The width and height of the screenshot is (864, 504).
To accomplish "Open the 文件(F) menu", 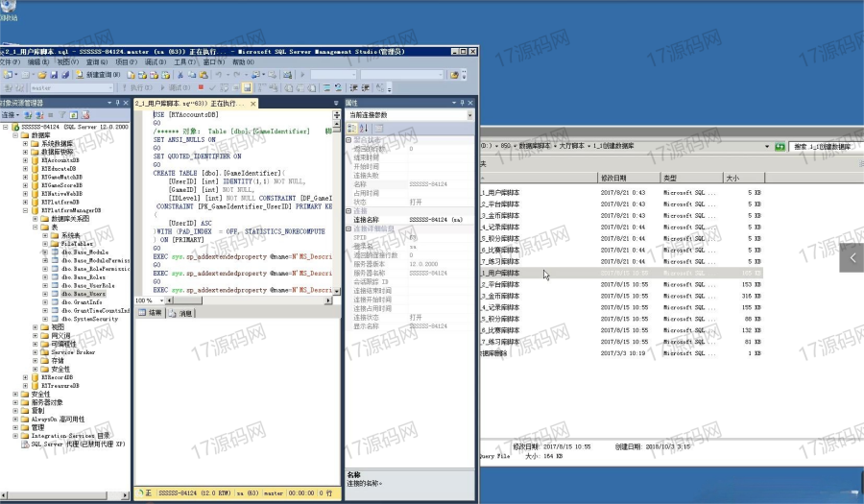I will pyautogui.click(x=10, y=62).
